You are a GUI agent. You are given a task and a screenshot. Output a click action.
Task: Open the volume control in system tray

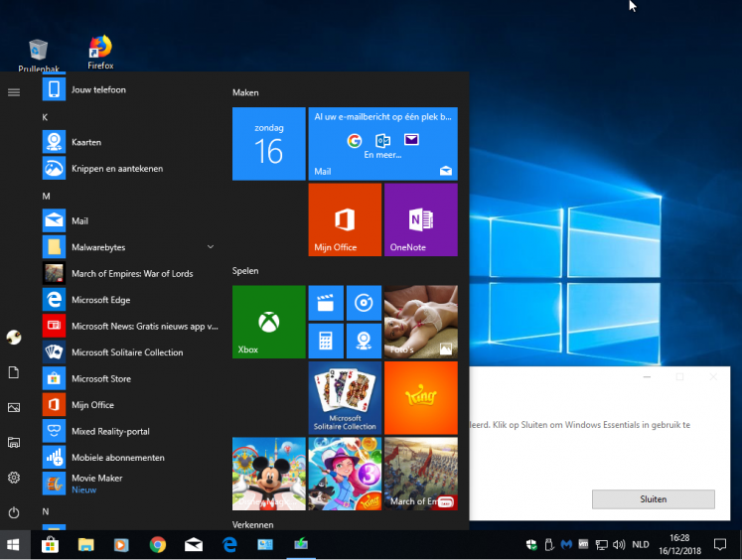click(619, 544)
